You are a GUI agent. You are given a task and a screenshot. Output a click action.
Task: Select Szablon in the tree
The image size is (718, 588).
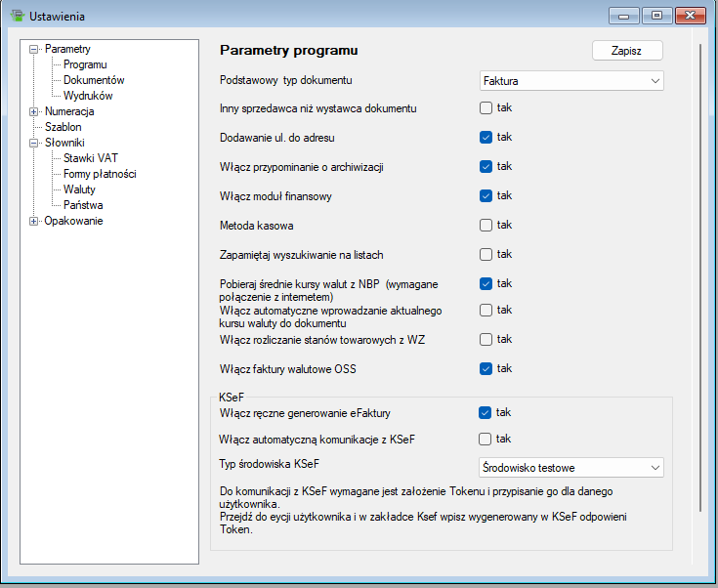point(63,127)
